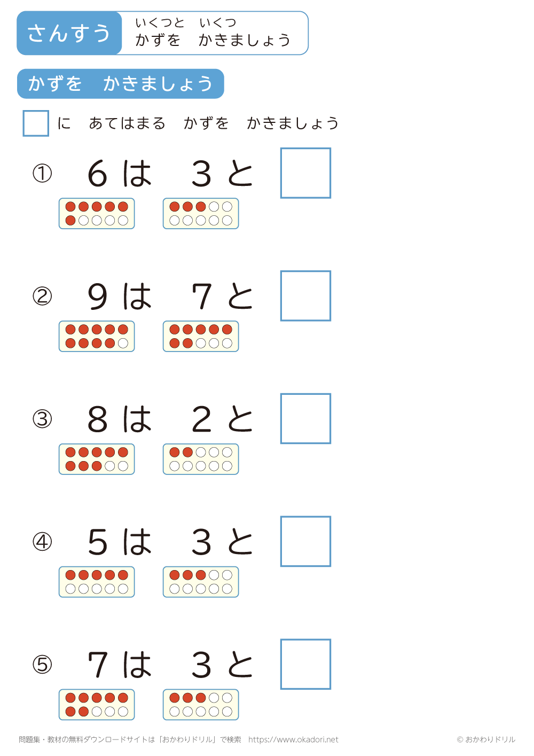The height and width of the screenshot is (756, 534).
Task: Click the circled number ② marker
Action: click(x=42, y=296)
